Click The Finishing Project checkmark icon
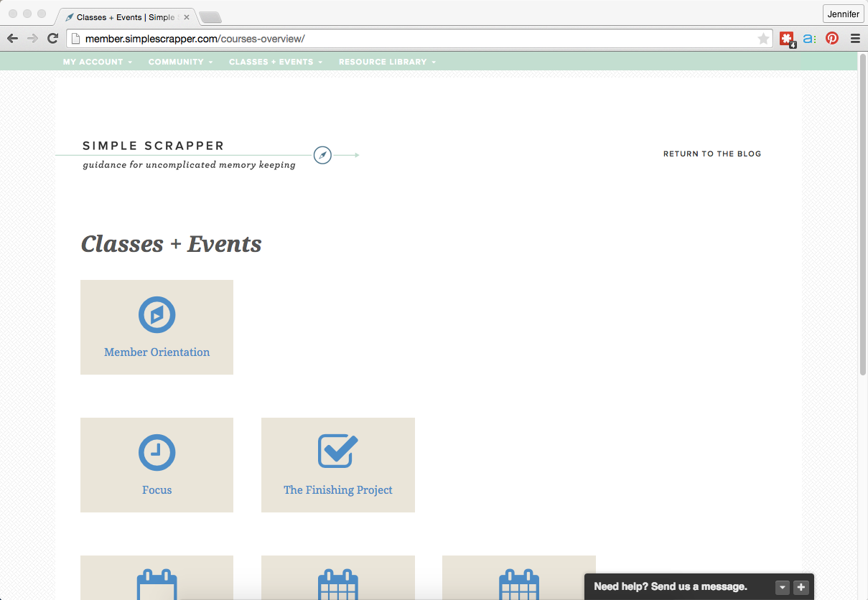868x600 pixels. 337,451
